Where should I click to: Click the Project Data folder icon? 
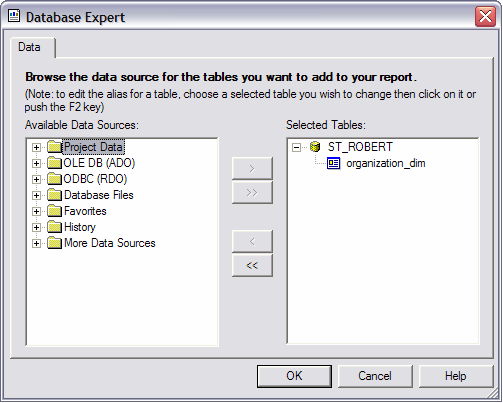point(54,147)
